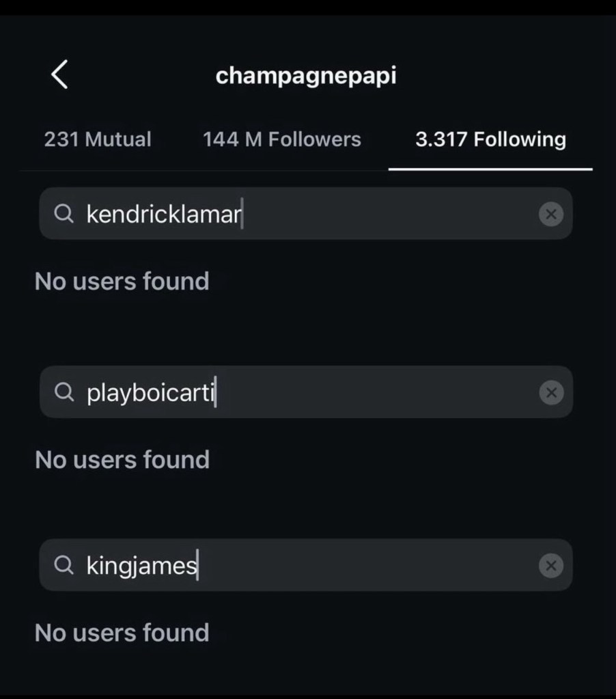Tap the champagnepapi username title
616x699 pixels.
[x=306, y=75]
